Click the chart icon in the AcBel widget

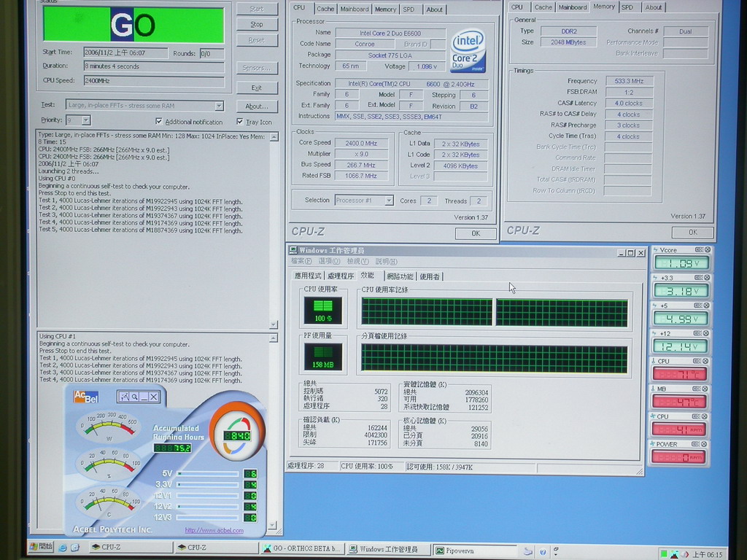pyautogui.click(x=124, y=397)
